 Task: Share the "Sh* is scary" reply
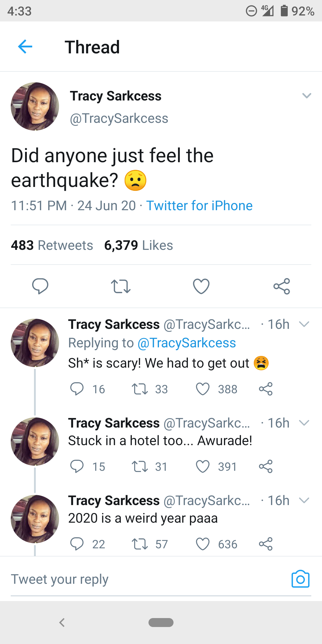click(x=266, y=389)
